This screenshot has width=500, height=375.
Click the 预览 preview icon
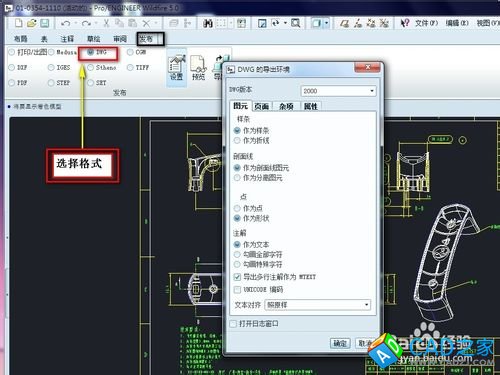pos(198,68)
